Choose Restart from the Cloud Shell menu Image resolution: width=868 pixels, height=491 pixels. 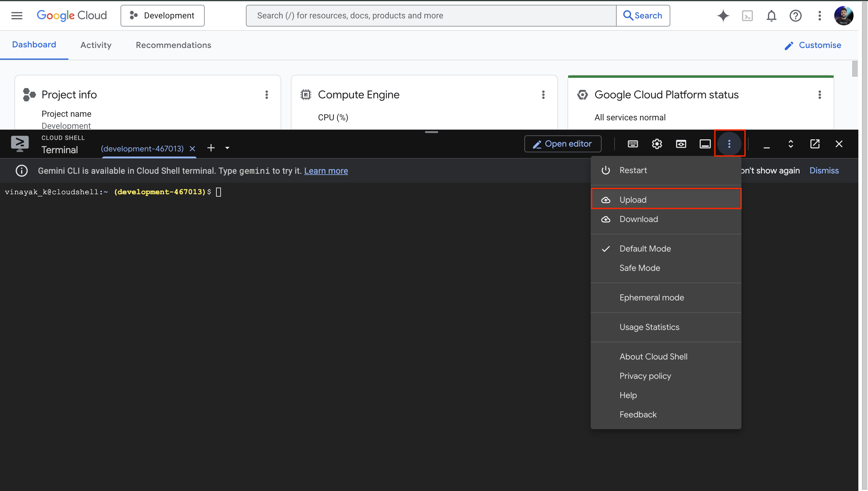[x=666, y=170]
